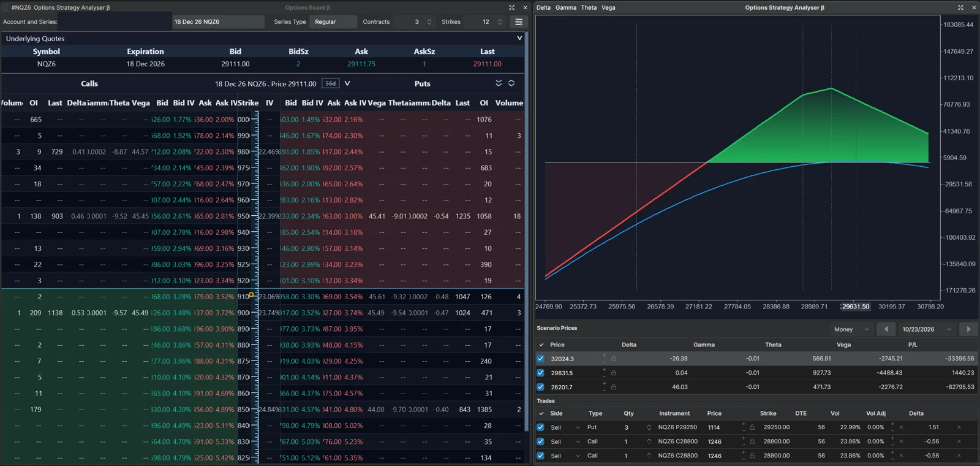
Task: Go to previous scenario date
Action: click(886, 329)
